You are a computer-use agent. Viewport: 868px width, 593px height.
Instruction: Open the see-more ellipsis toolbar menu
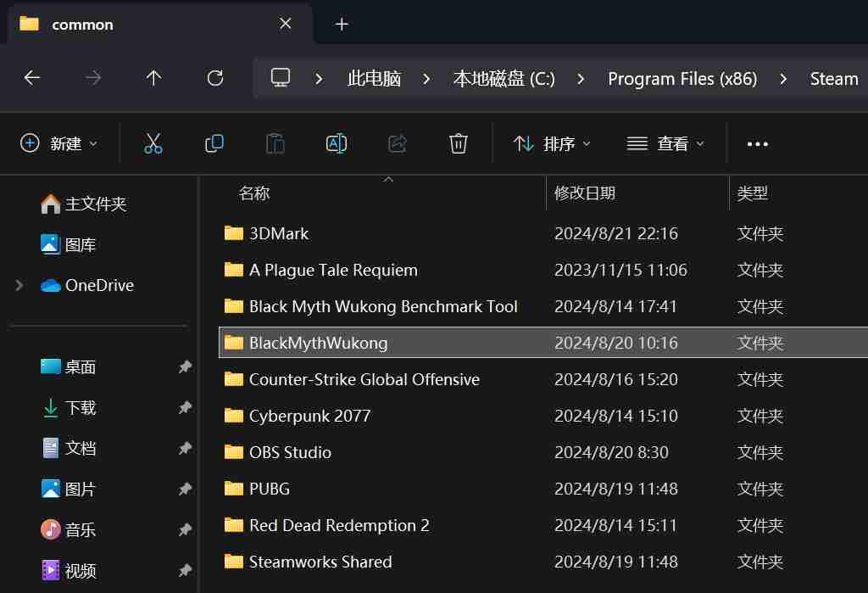pyautogui.click(x=757, y=143)
